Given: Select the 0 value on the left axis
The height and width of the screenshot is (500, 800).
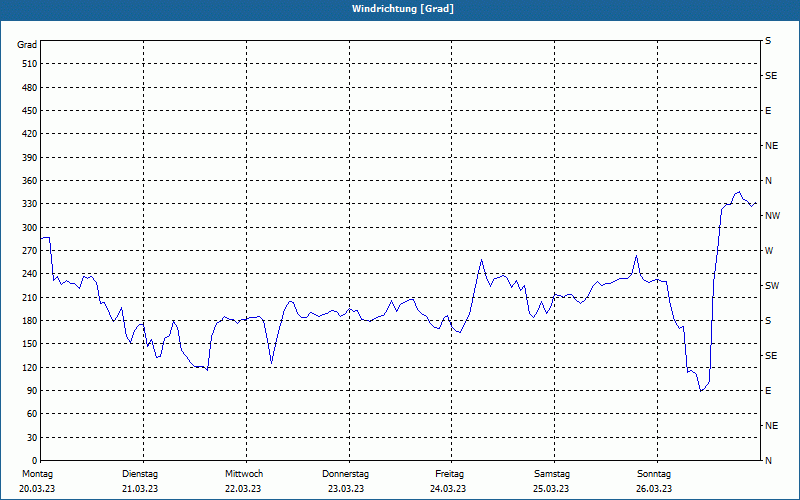Looking at the screenshot, I should pyautogui.click(x=34, y=461).
